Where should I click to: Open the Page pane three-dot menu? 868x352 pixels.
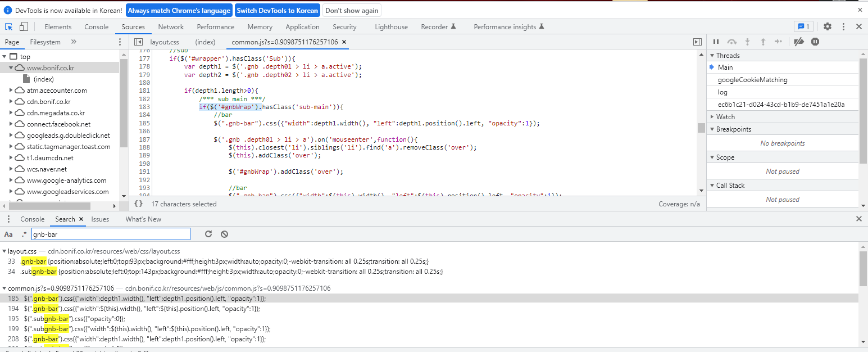tap(120, 42)
